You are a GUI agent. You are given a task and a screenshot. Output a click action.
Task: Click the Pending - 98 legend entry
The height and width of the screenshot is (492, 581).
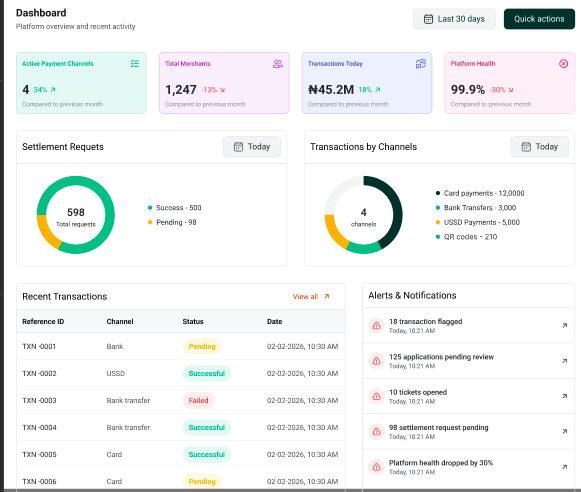tap(172, 222)
